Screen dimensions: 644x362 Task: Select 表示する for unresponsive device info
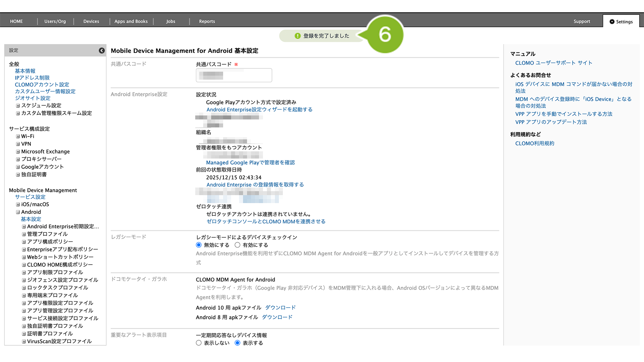pyautogui.click(x=238, y=343)
